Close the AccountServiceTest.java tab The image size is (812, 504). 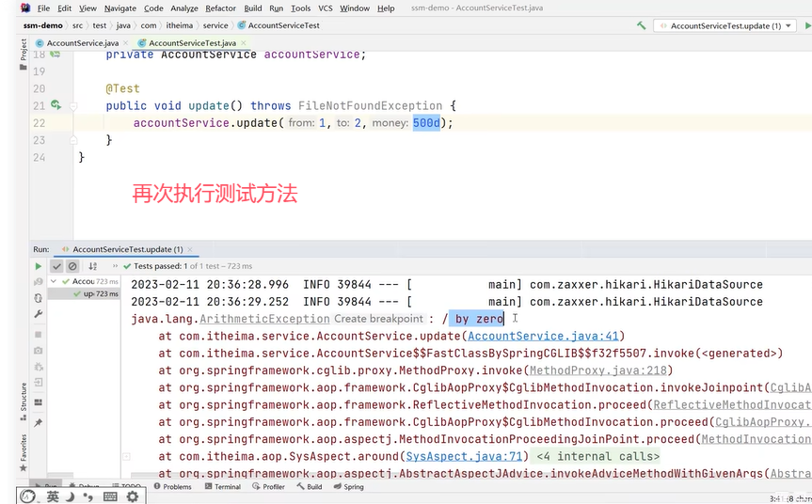pyautogui.click(x=244, y=43)
